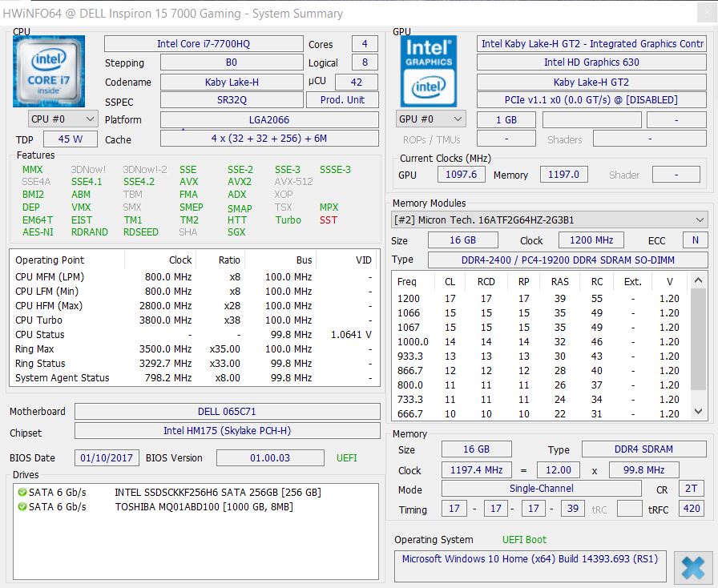The height and width of the screenshot is (588, 718).
Task: Click the Memory Clock 1197.4 MHz field
Action: click(476, 470)
